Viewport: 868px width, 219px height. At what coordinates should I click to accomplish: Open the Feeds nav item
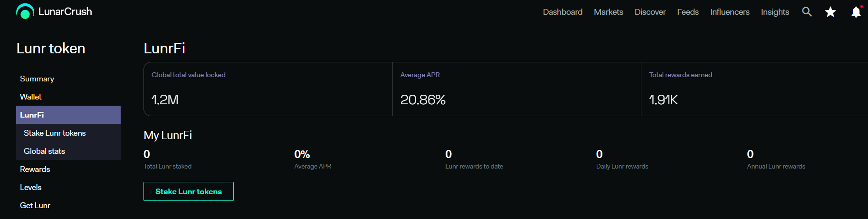tap(687, 12)
